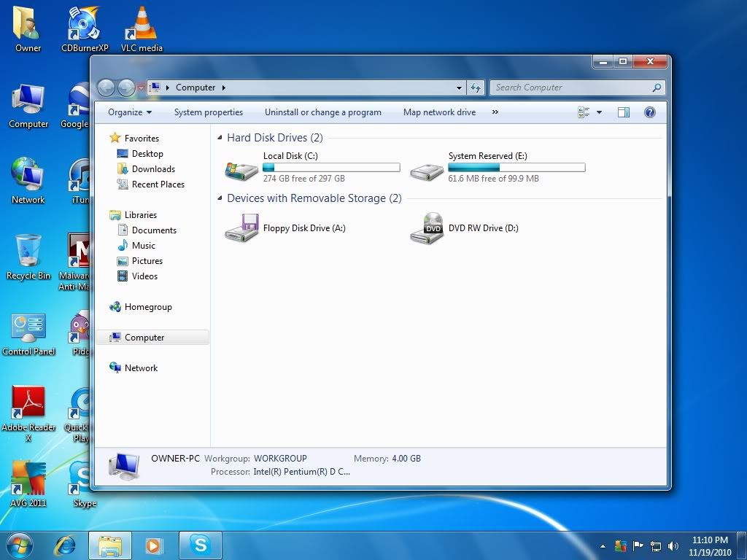The width and height of the screenshot is (747, 560).
Task: Open the clock showing 11:10 PM
Action: click(710, 546)
